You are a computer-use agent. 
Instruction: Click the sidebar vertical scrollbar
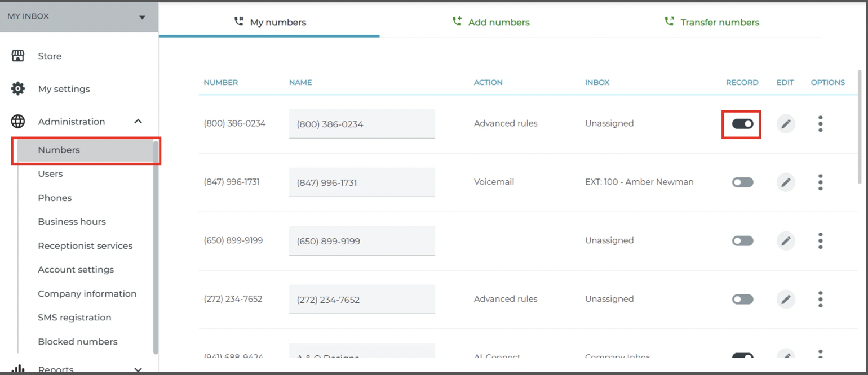pyautogui.click(x=156, y=247)
